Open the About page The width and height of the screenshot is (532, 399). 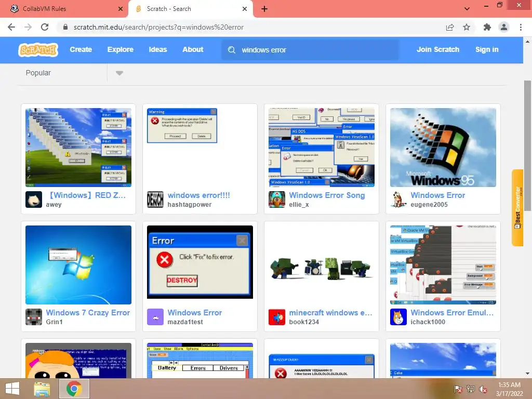[193, 49]
